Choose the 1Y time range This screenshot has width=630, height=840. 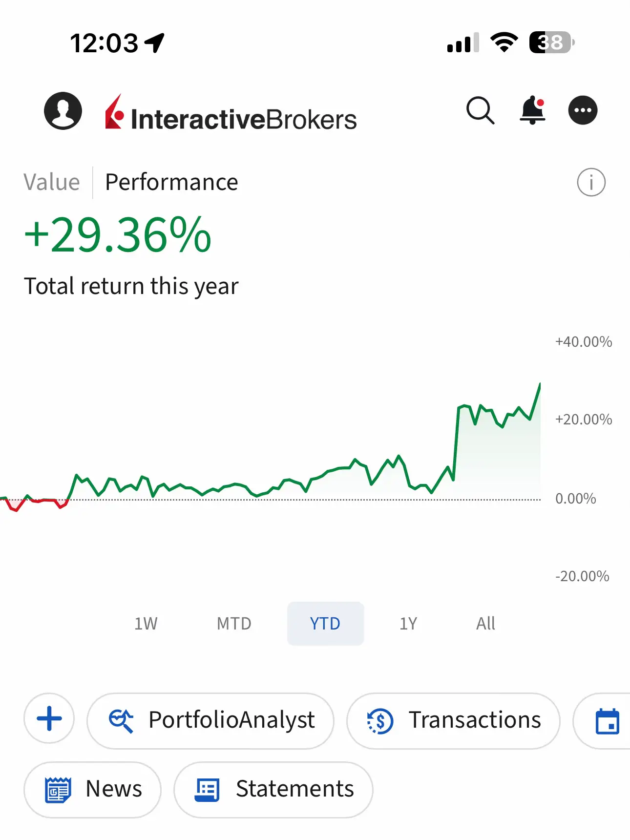coord(408,624)
